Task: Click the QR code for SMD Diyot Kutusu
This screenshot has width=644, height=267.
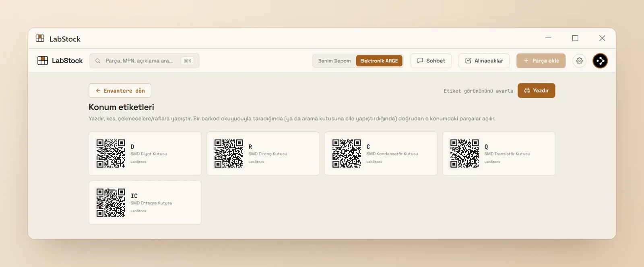Action: click(111, 153)
